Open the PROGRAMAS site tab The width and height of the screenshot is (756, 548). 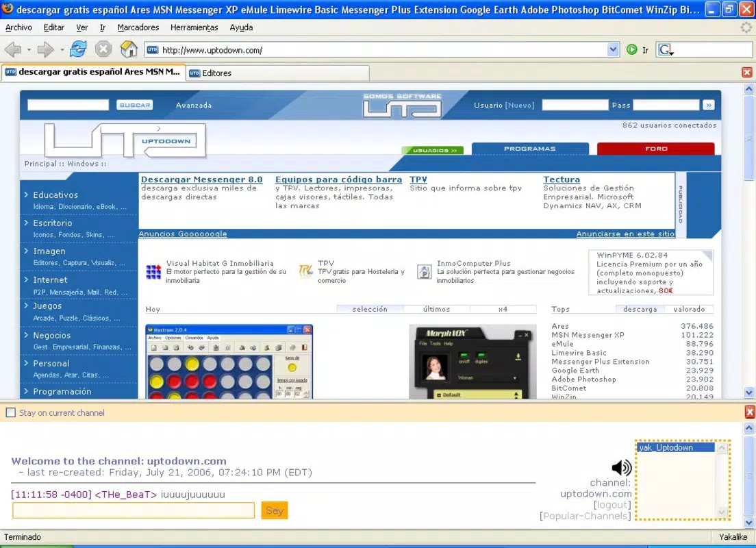click(x=530, y=149)
